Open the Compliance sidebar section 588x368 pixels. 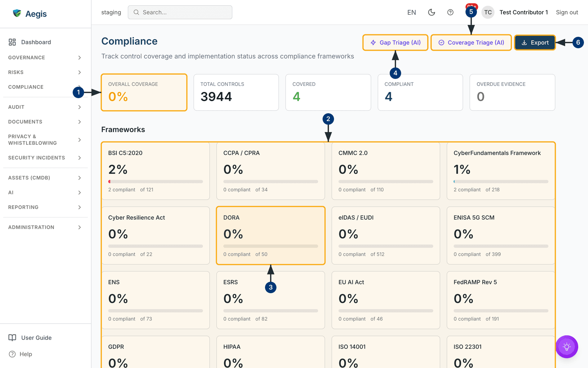[x=45, y=87]
